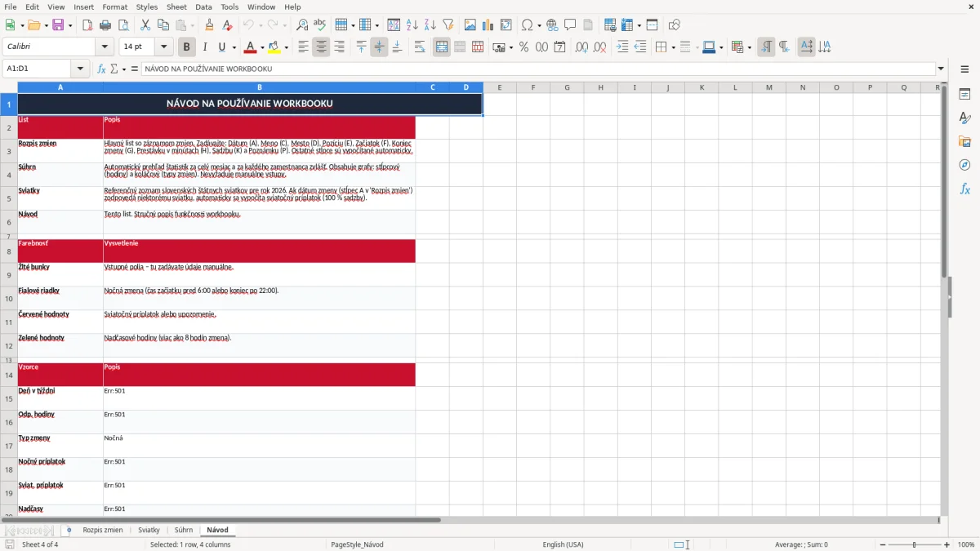Click the Save document icon
This screenshot has height=551, width=980.
[58, 25]
